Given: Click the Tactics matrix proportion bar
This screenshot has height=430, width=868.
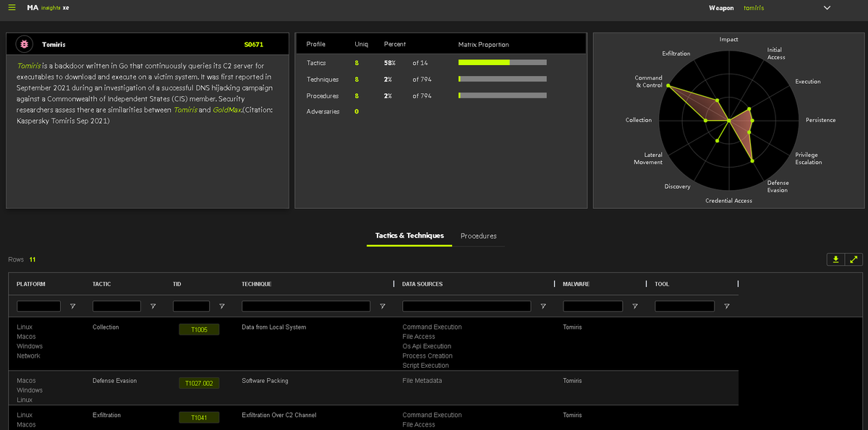Looking at the screenshot, I should click(503, 63).
